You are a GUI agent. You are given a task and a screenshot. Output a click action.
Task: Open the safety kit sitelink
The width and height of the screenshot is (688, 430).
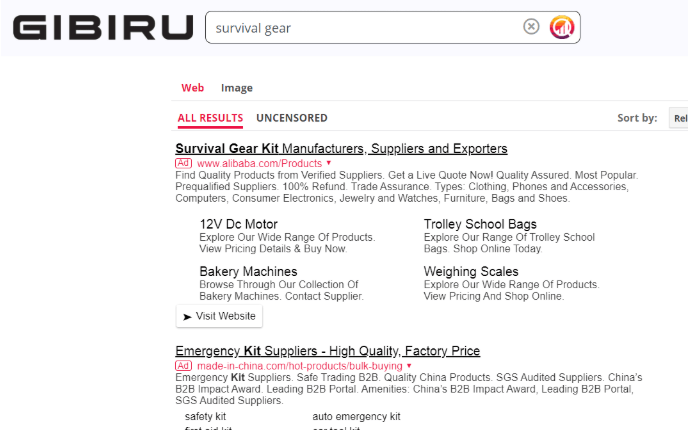click(205, 416)
